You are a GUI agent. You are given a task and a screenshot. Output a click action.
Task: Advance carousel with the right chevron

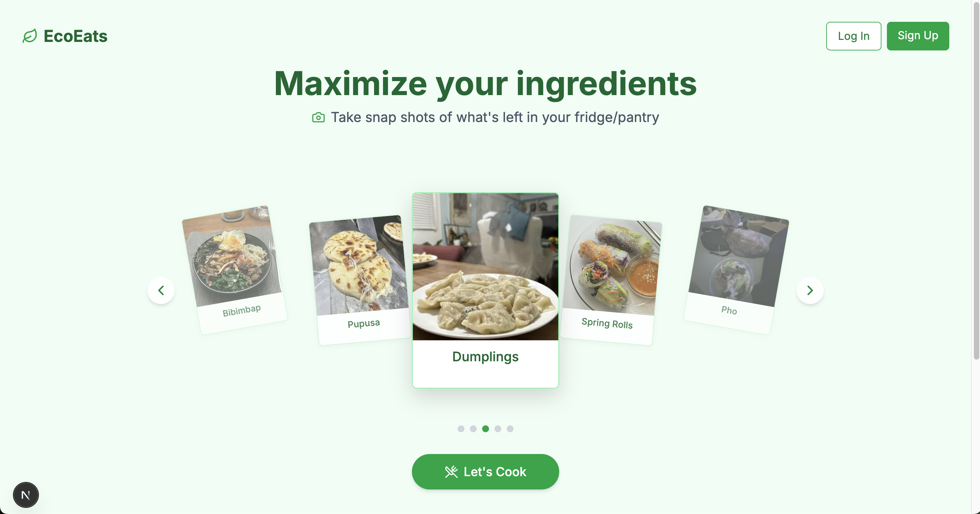(810, 290)
